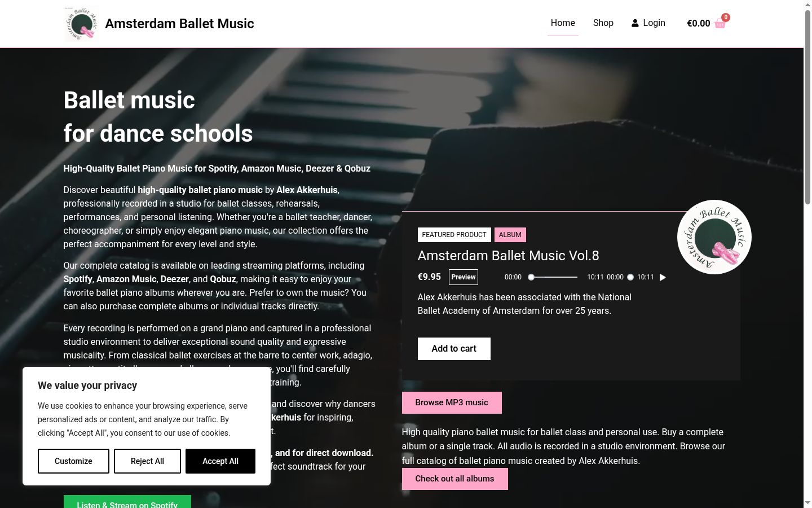Click the Browse MP3 music button
Screen dimensions: 812x508
452,402
